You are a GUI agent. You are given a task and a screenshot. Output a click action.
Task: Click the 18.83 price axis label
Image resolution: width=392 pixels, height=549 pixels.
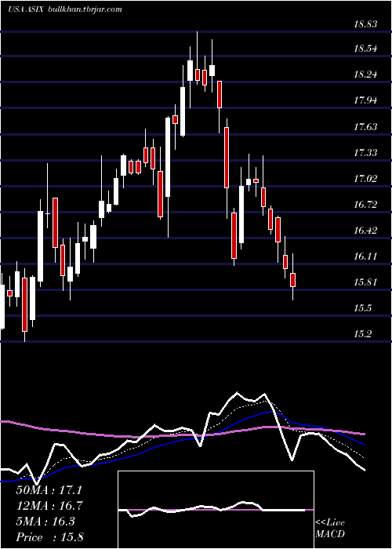365,24
